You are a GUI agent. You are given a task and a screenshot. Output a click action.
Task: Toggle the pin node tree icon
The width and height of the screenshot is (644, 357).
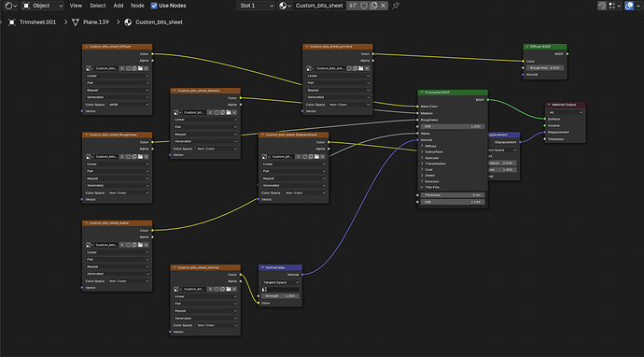(396, 6)
